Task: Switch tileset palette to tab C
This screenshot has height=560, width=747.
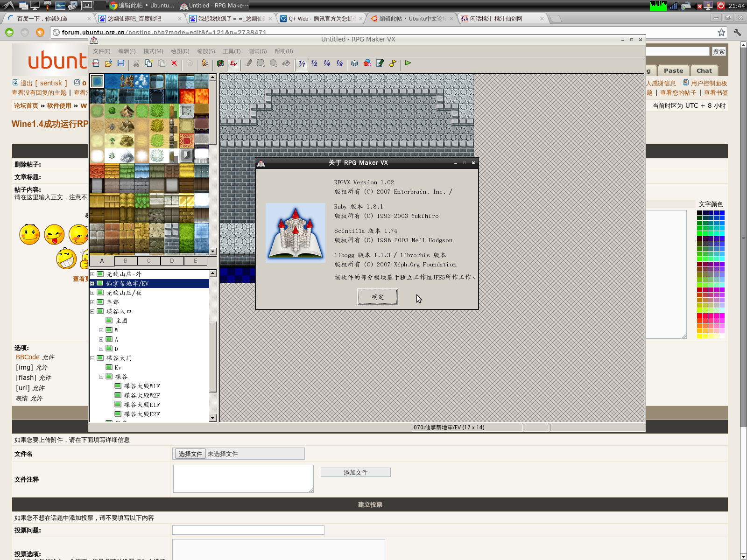Action: coord(148,261)
